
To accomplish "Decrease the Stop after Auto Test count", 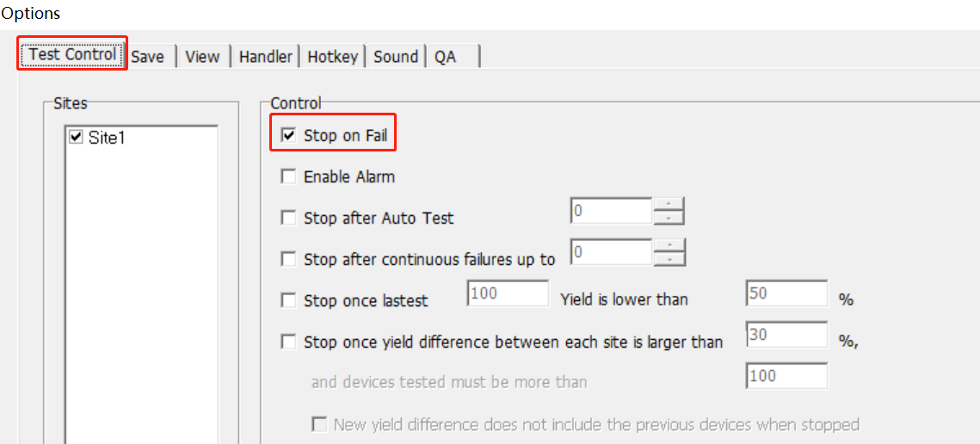I will tap(669, 217).
